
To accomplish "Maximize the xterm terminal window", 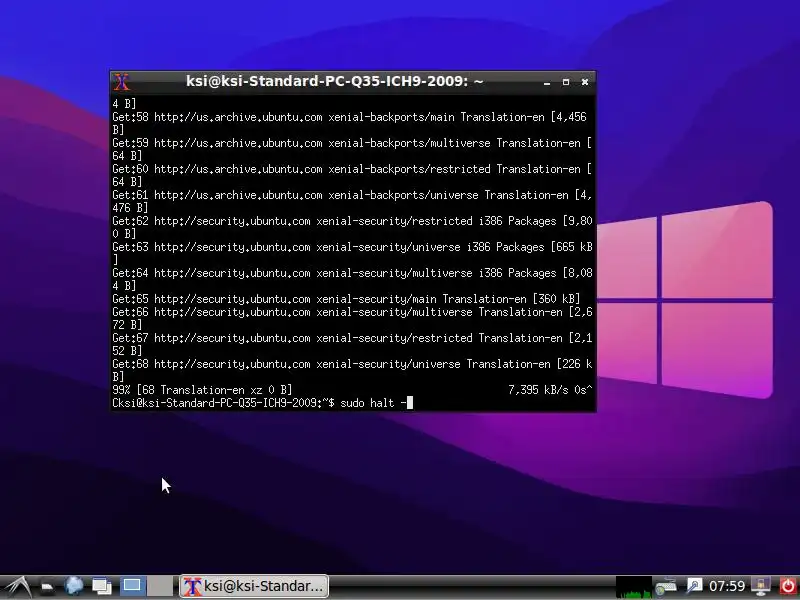I will tap(566, 82).
